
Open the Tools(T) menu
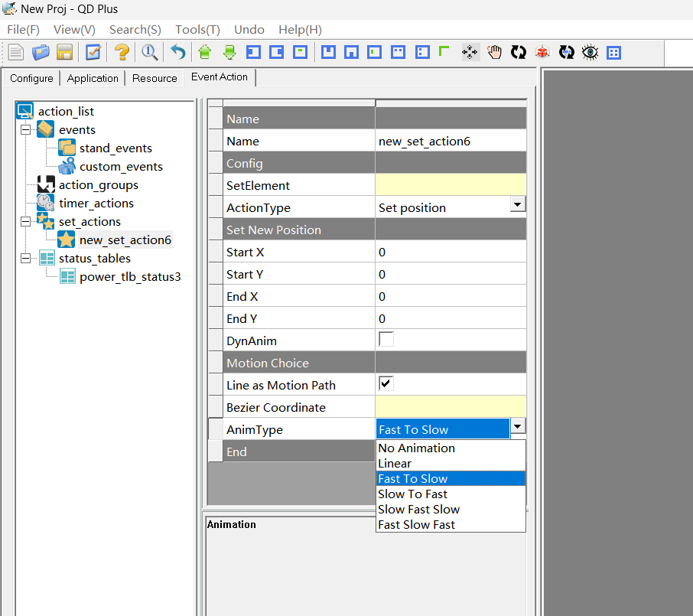[x=197, y=30]
